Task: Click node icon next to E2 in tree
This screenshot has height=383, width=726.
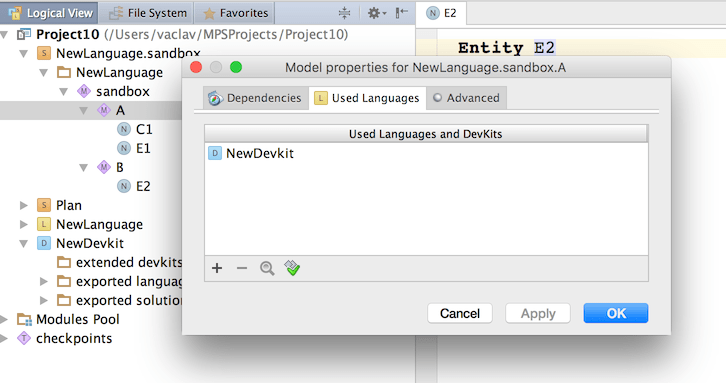Action: [124, 186]
